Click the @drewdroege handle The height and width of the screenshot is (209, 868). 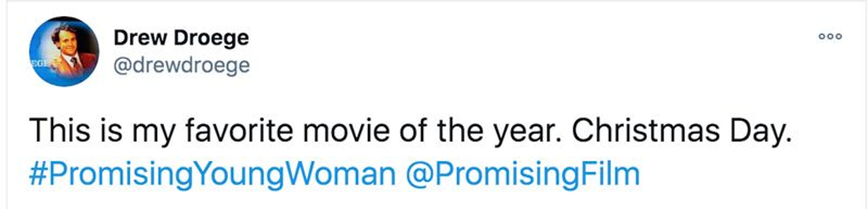pyautogui.click(x=182, y=65)
